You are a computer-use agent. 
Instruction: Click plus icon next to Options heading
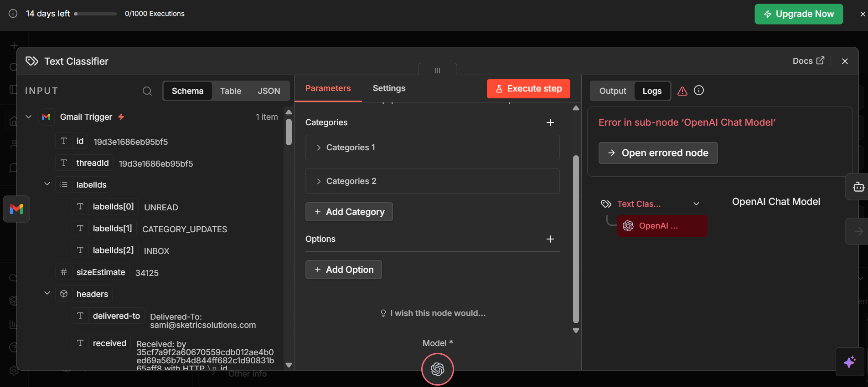point(550,239)
